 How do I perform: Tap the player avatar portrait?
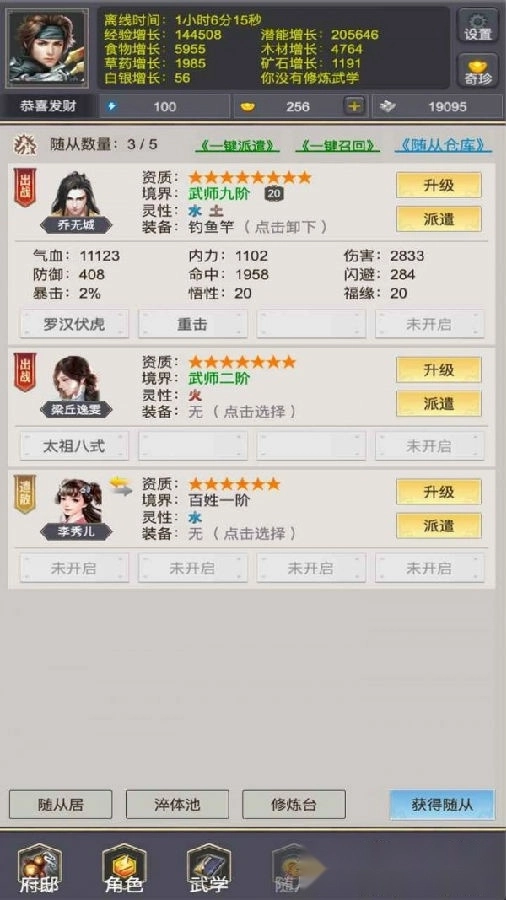click(47, 48)
